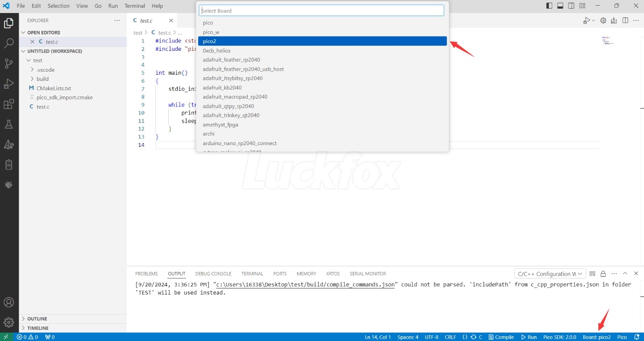Open the C/C++ Configuration dropdown
Image resolution: width=644 pixels, height=341 pixels.
[x=550, y=274]
